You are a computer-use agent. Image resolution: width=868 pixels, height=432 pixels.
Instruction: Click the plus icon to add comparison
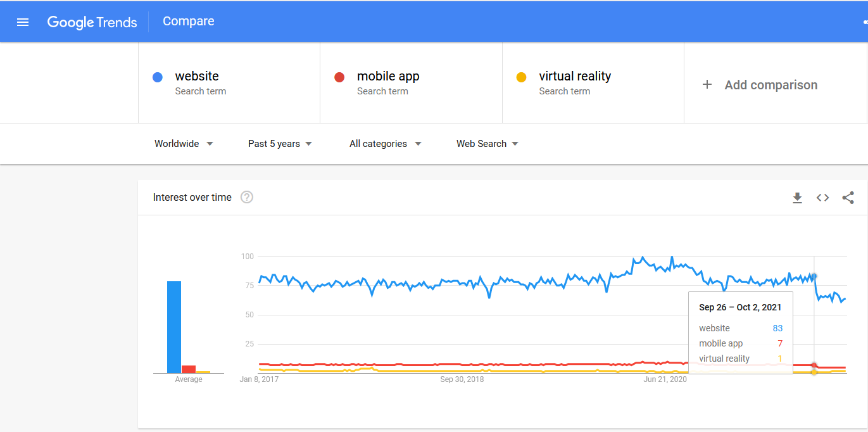pyautogui.click(x=707, y=85)
